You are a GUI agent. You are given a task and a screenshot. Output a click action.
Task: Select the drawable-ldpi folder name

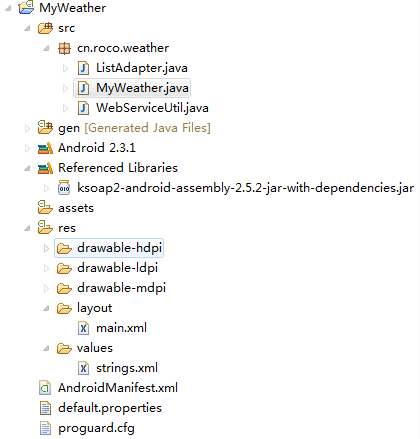[x=117, y=269]
